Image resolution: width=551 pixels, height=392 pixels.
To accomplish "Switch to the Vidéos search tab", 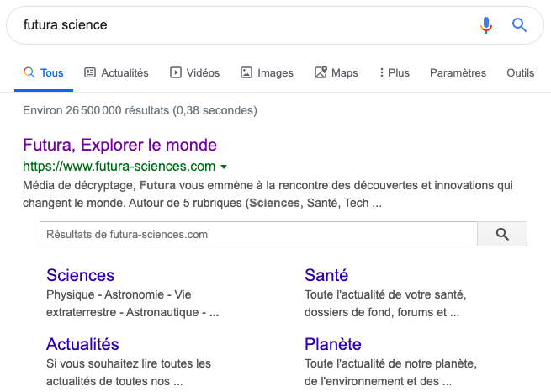I will tap(195, 72).
